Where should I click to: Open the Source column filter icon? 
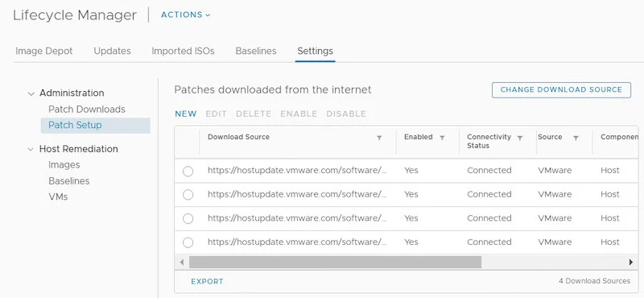[x=576, y=138]
